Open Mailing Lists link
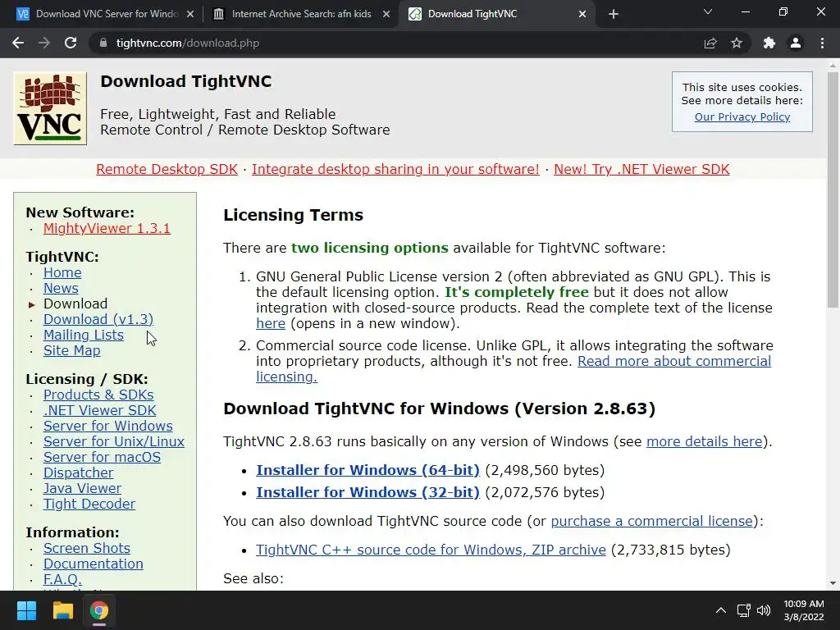 [83, 335]
